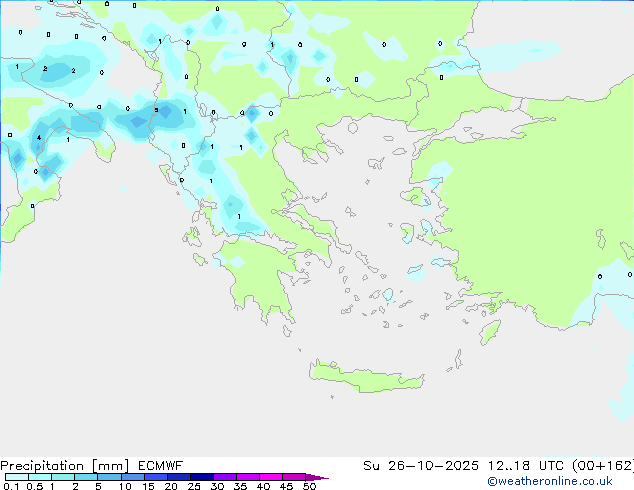Click the legend value '40'

[263, 486]
